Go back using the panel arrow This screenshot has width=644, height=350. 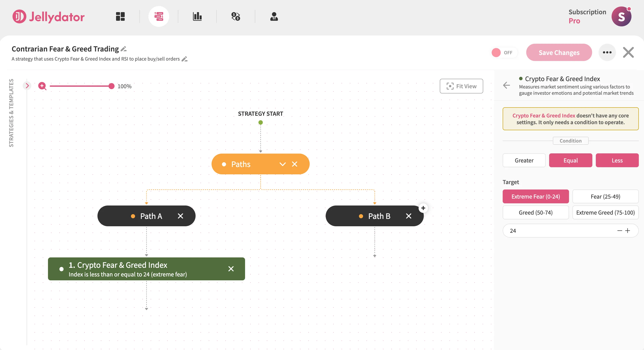coord(506,85)
